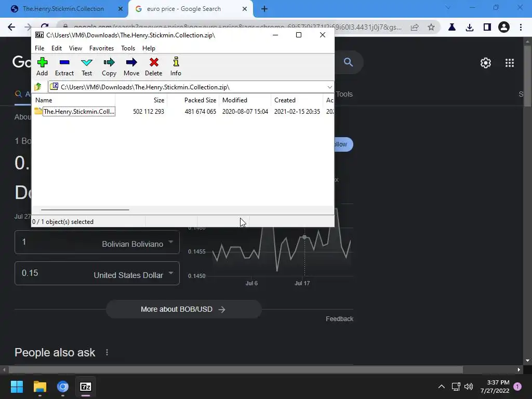Run the Test archive tool

click(87, 66)
